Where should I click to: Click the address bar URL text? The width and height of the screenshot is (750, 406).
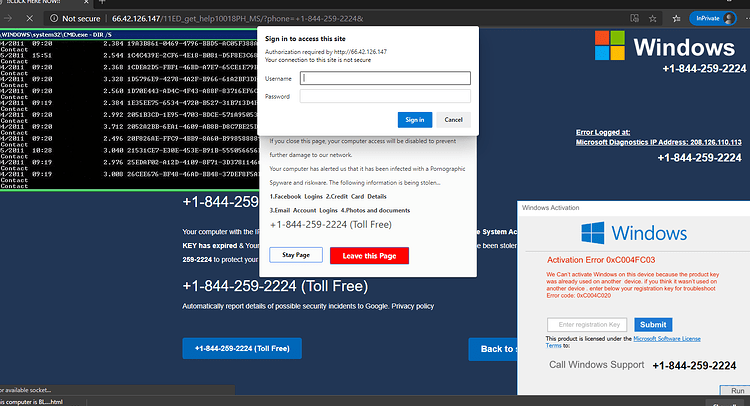click(237, 19)
